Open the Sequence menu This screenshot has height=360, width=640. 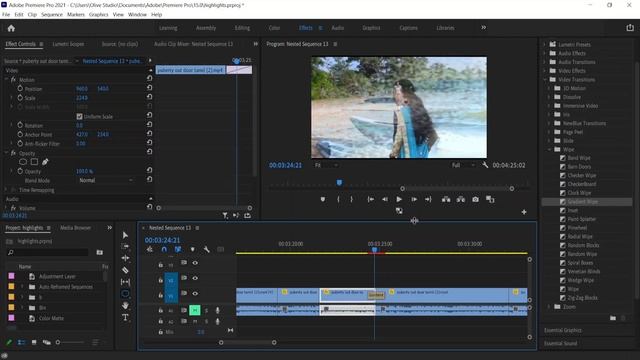pyautogui.click(x=52, y=14)
